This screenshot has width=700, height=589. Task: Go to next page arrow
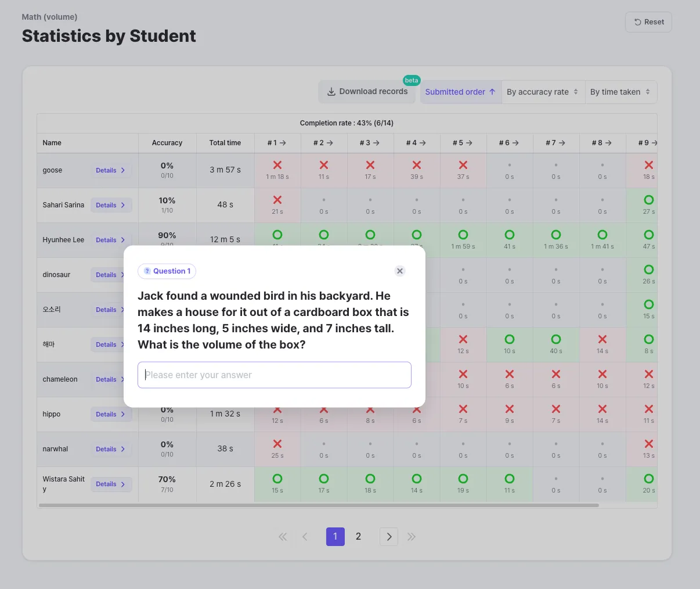coord(389,537)
